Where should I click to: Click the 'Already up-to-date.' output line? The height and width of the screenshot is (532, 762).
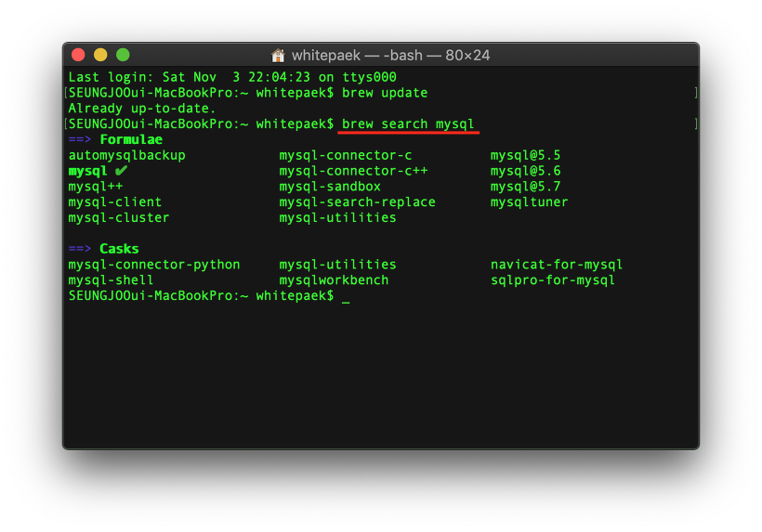point(142,109)
